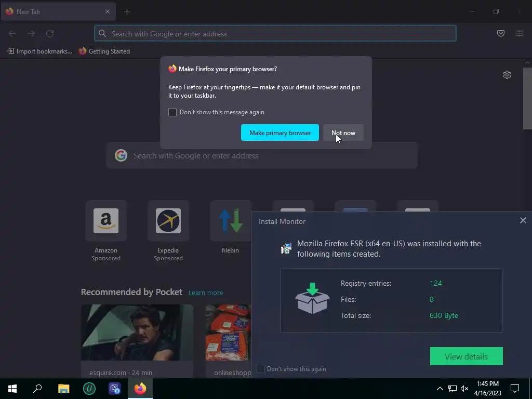Click the page vertical scrollbar thumb
The height and width of the screenshot is (399, 532).
[527, 98]
